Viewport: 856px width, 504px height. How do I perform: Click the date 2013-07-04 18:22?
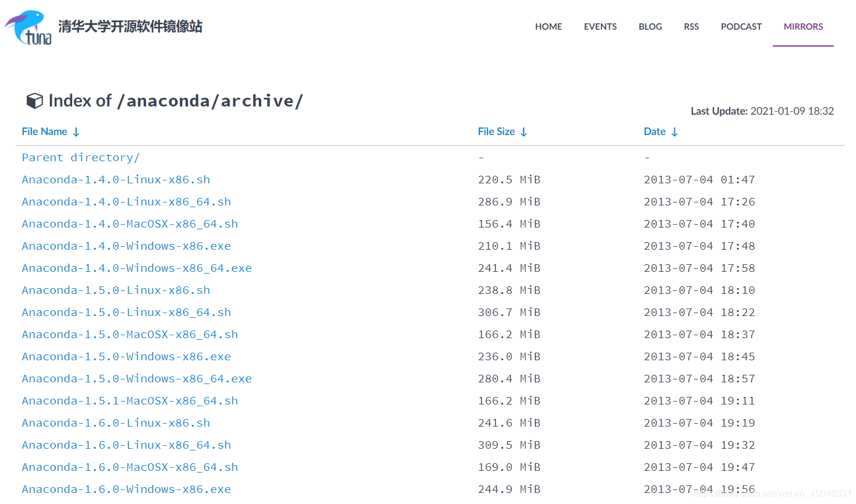[699, 313]
